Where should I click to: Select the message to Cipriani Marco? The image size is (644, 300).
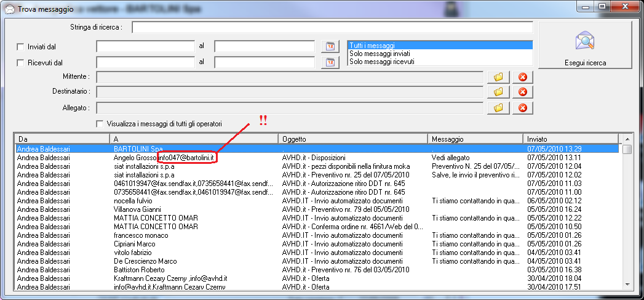317,243
